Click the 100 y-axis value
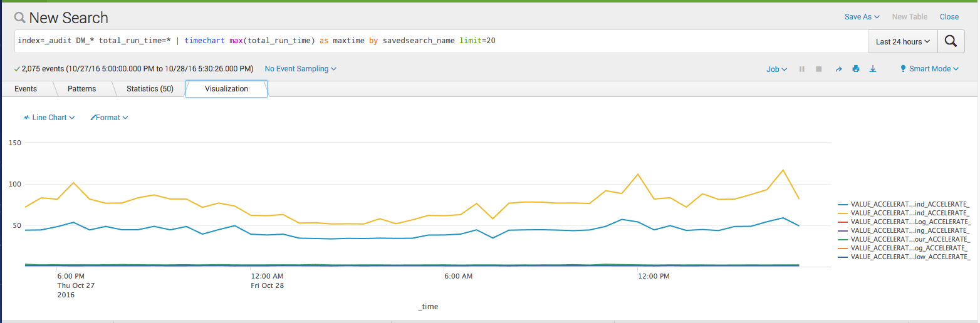 (16, 185)
